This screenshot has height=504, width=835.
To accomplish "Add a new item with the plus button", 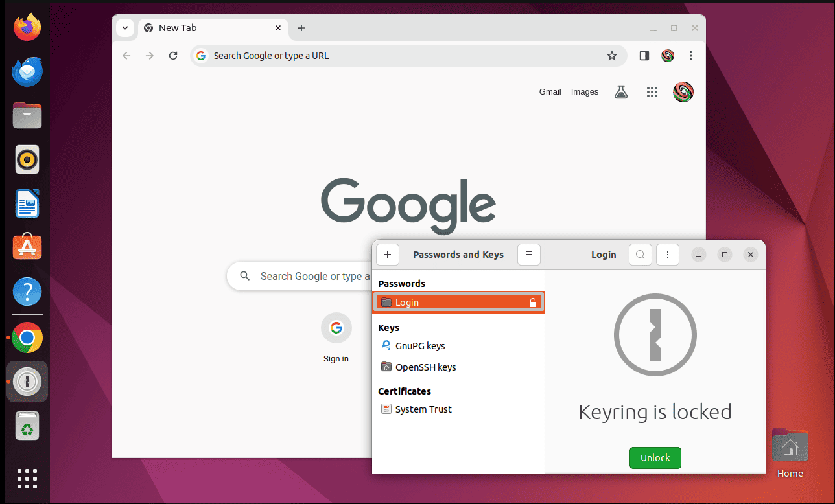I will pyautogui.click(x=387, y=255).
